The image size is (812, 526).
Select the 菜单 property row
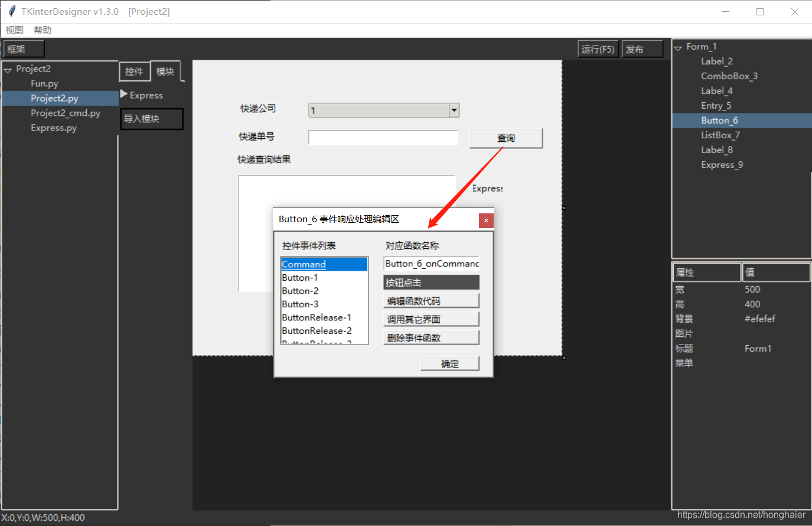(742, 363)
